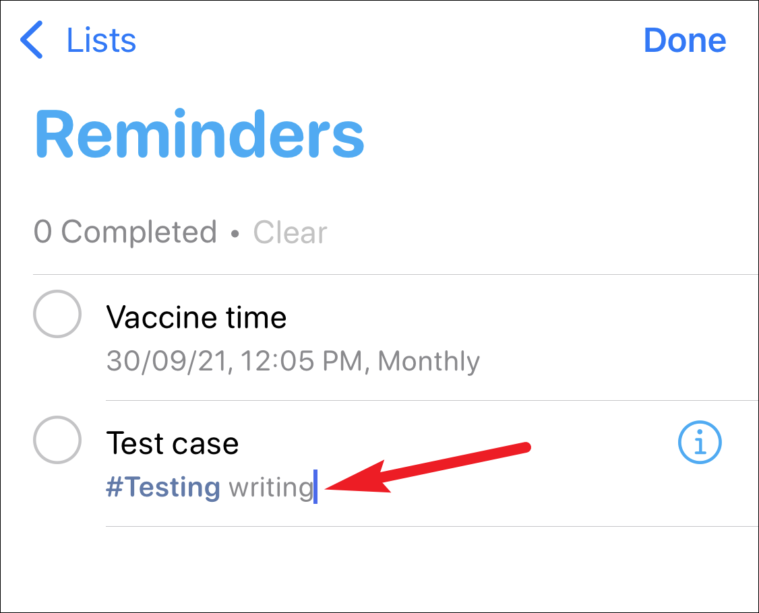Screen dimensions: 759x613
Task: Tap the 0 Completed label
Action: [125, 232]
